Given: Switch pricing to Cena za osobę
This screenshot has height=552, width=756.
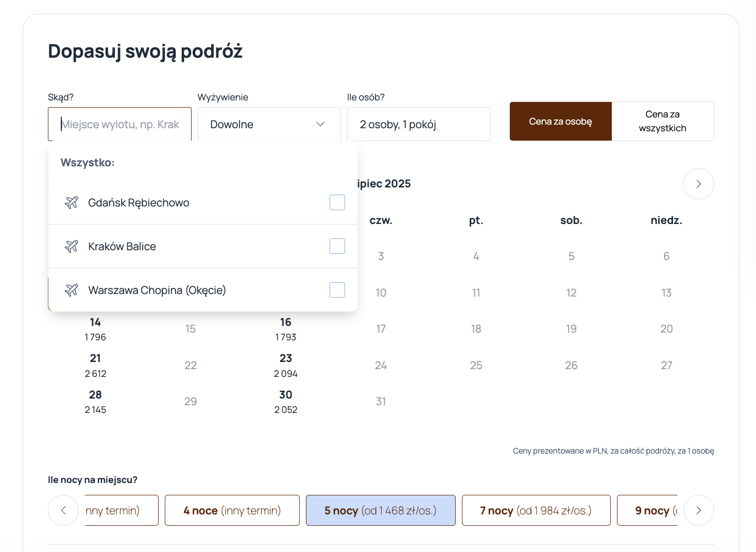Looking at the screenshot, I should pos(560,122).
